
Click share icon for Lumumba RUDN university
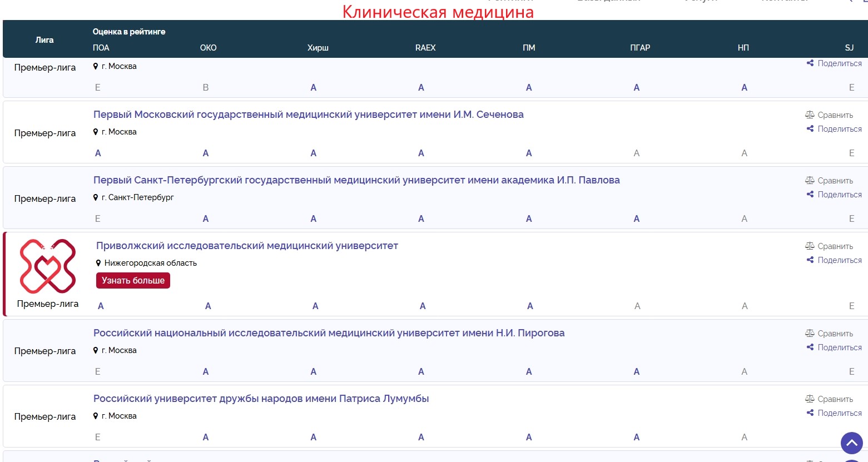pyautogui.click(x=810, y=413)
